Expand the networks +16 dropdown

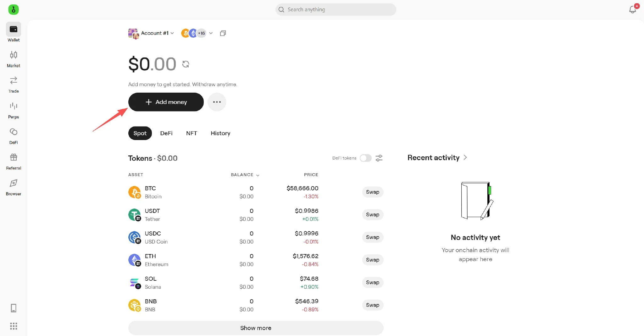pos(211,33)
